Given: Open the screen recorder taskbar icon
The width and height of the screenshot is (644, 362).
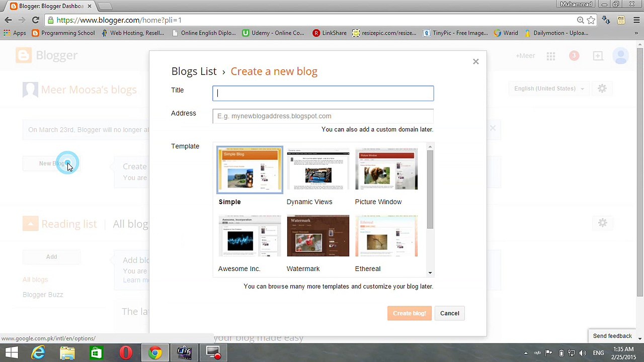Looking at the screenshot, I should 214,352.
